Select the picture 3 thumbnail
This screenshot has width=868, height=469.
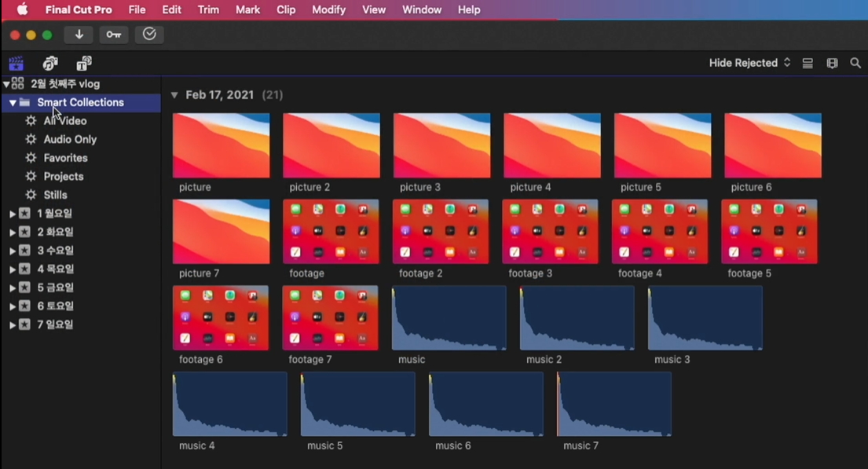point(441,145)
